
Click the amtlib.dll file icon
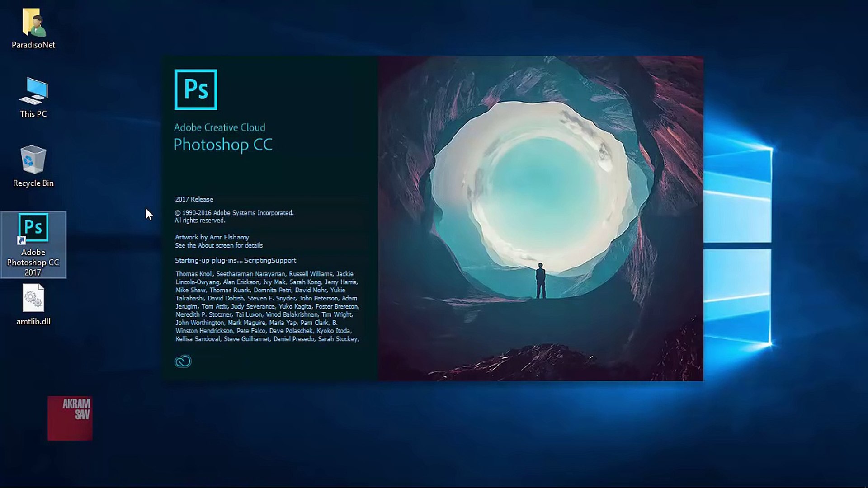tap(33, 299)
